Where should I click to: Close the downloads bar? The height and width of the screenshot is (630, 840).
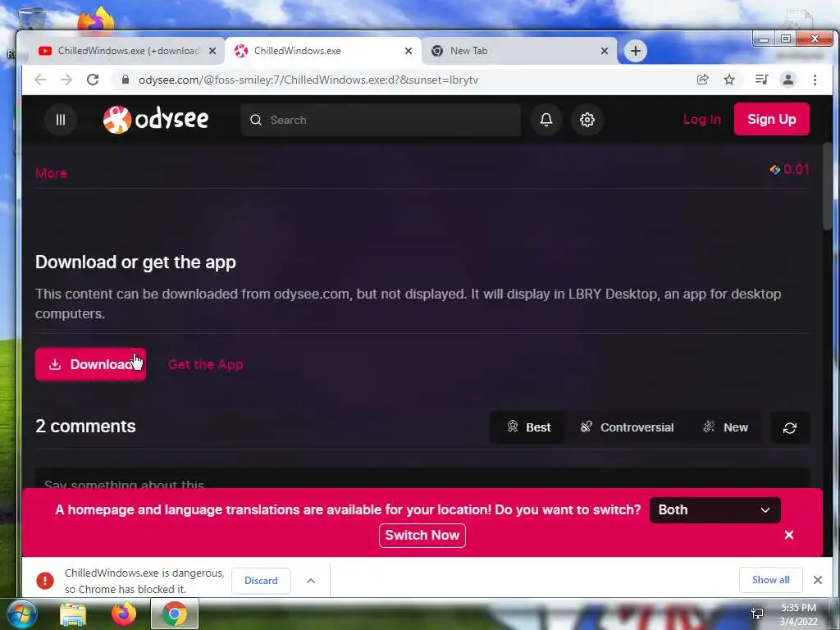click(818, 580)
